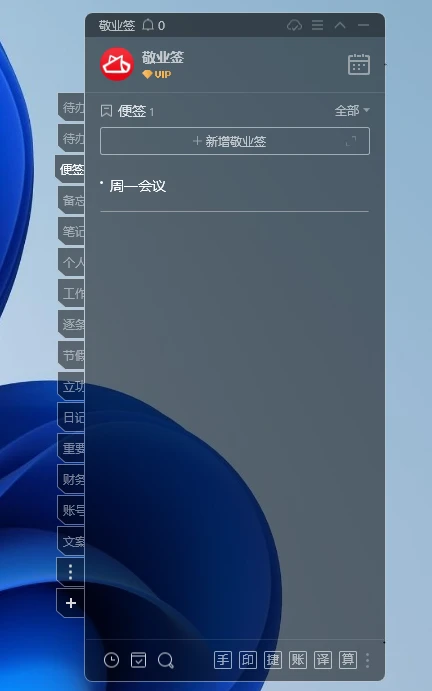This screenshot has height=691, width=432.
Task: Minimize the 敬业签 window
Action: pos(364,25)
